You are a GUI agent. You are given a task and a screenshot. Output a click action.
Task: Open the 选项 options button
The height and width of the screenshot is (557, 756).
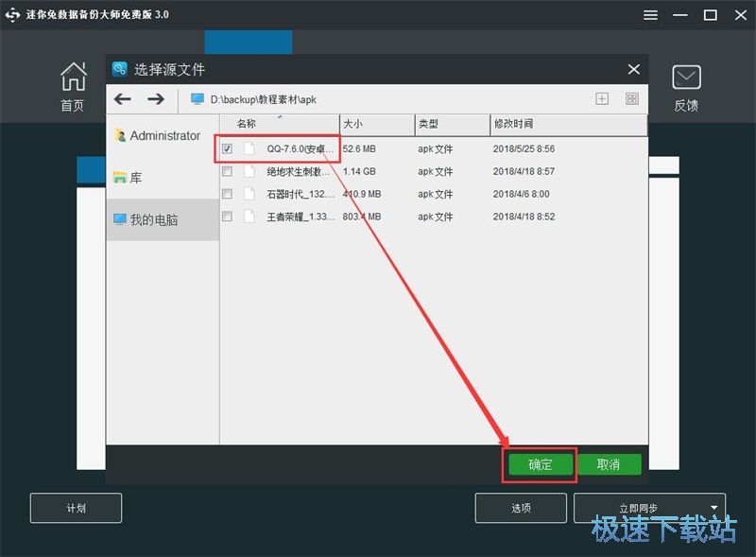(x=521, y=508)
